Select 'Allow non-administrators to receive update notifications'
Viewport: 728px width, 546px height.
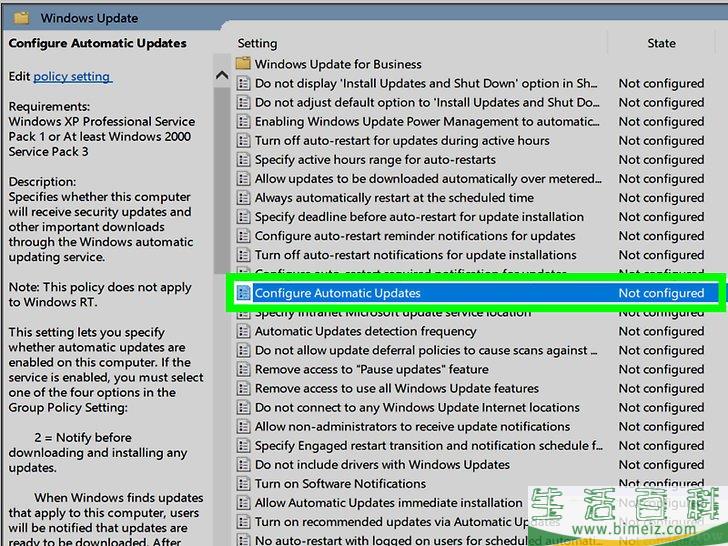pos(412,426)
